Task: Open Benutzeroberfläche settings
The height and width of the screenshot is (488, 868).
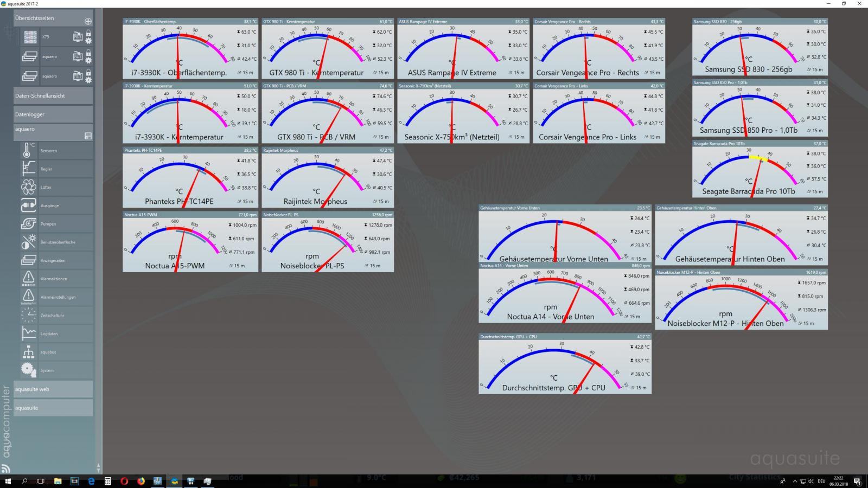Action: pyautogui.click(x=28, y=242)
